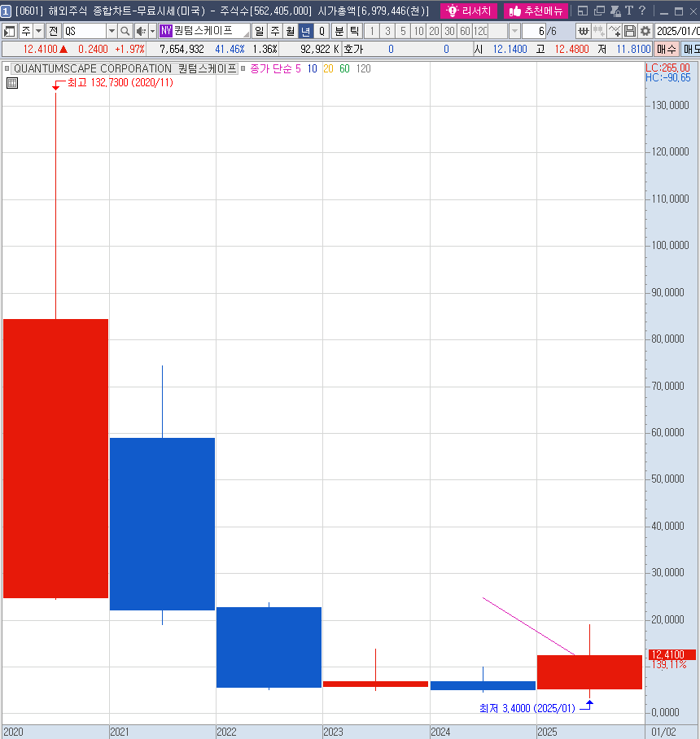The height and width of the screenshot is (739, 700).
Task: Click the won currency conversion icon
Action: click(x=584, y=31)
